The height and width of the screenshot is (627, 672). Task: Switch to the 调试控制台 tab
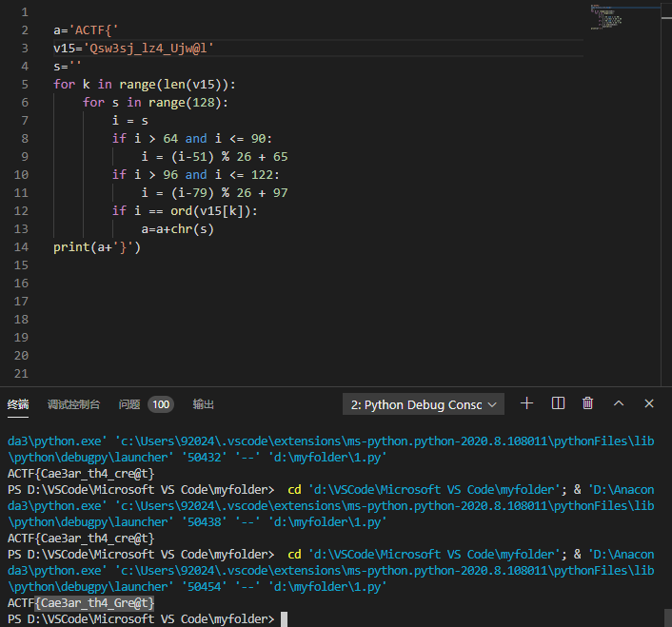click(73, 404)
